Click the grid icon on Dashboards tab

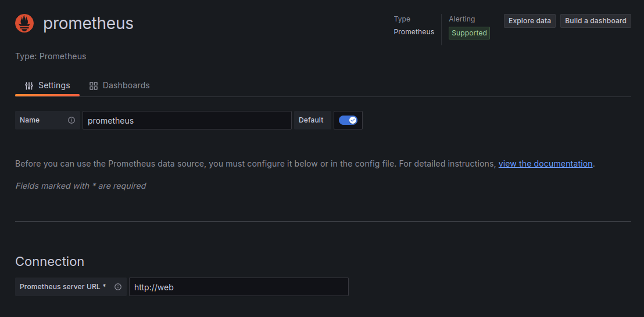(94, 86)
